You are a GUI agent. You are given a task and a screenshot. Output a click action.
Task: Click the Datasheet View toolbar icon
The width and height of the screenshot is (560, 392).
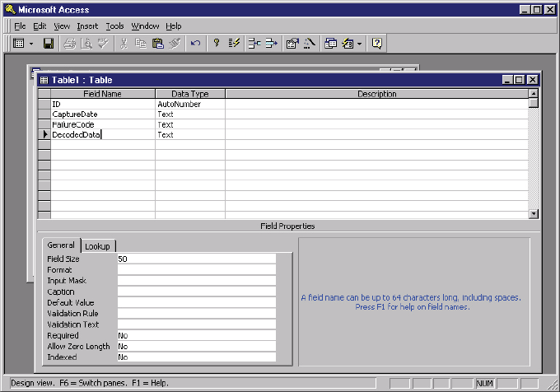[x=19, y=44]
